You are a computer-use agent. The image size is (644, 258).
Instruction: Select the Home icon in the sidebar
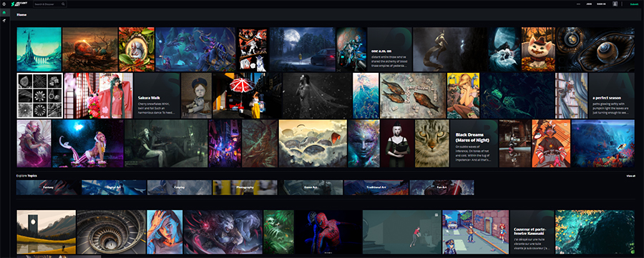(x=4, y=13)
